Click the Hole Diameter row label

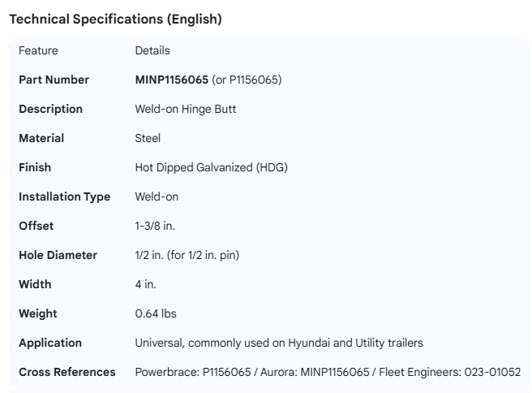click(58, 255)
